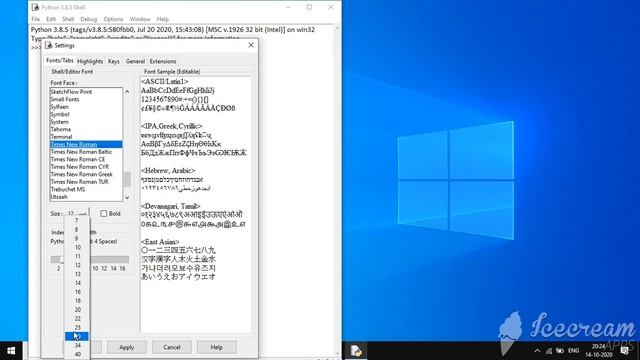Image resolution: width=640 pixels, height=360 pixels.
Task: Choose font size 10
Action: 77,247
